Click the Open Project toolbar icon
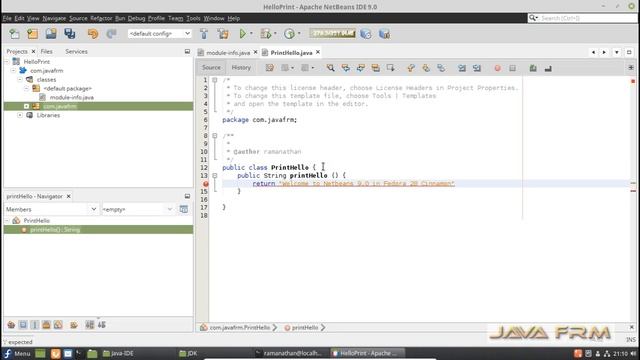 coord(51,34)
